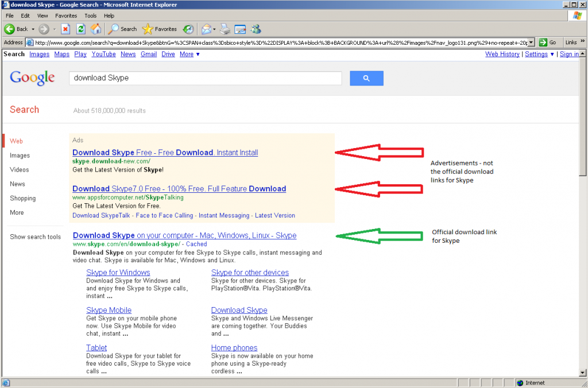Image resolution: width=588 pixels, height=388 pixels.
Task: Click the Google logo
Action: point(32,78)
